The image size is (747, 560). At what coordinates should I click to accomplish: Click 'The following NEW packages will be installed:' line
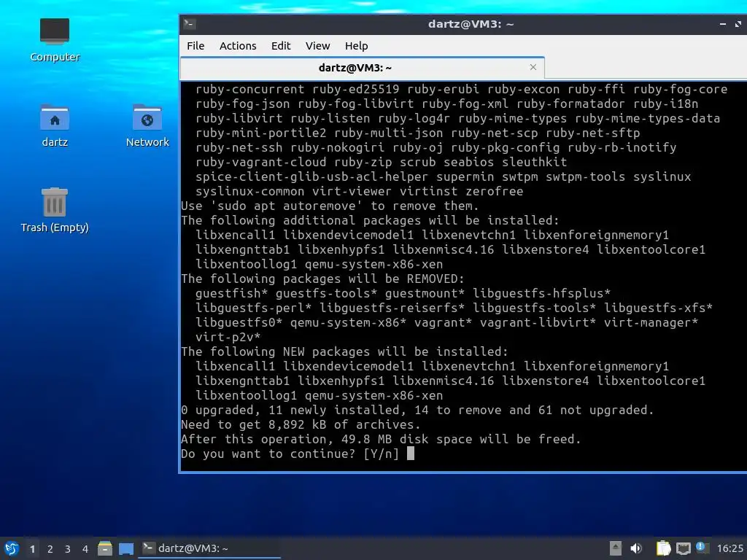344,351
